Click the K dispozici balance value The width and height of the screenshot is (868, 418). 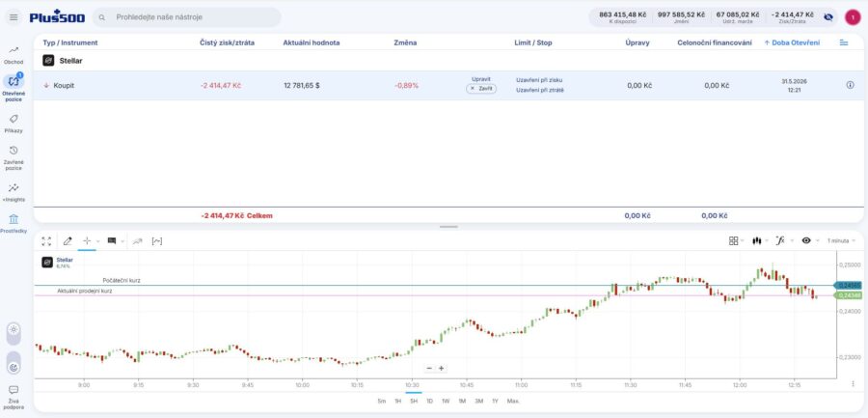point(623,17)
